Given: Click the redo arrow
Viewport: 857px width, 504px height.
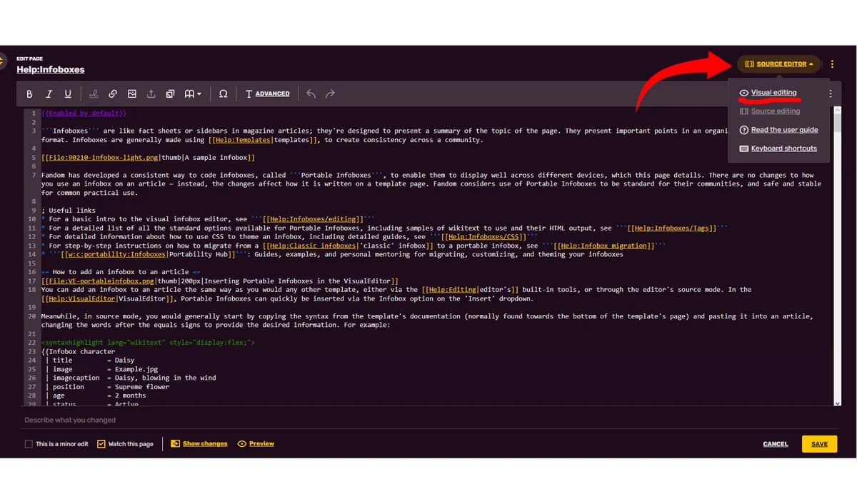Looking at the screenshot, I should (329, 94).
